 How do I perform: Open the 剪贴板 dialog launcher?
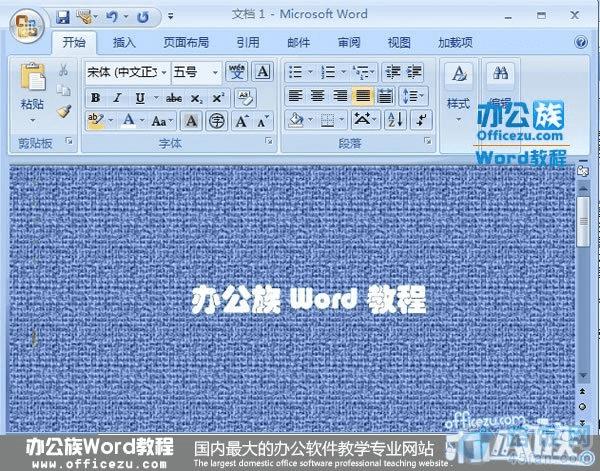point(69,141)
